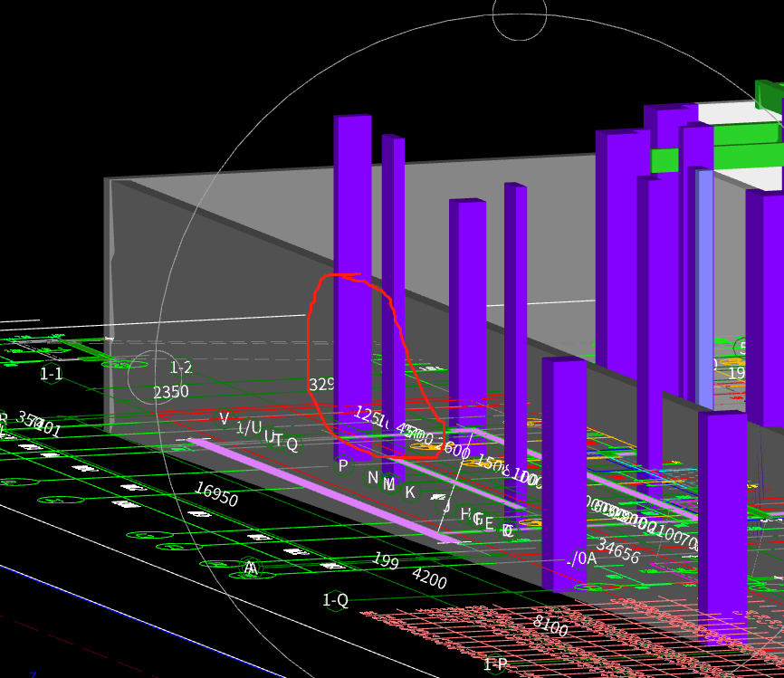Select the A grid bubble

tap(252, 568)
